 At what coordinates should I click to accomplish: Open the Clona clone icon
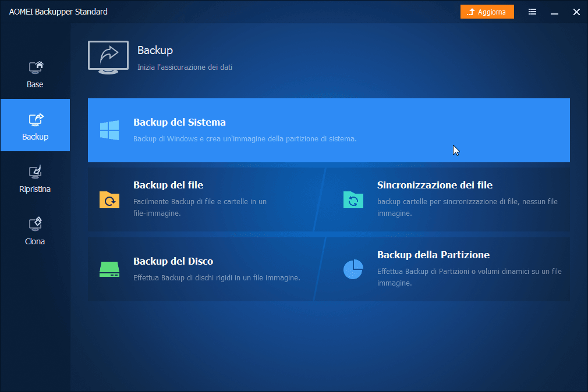[36, 224]
